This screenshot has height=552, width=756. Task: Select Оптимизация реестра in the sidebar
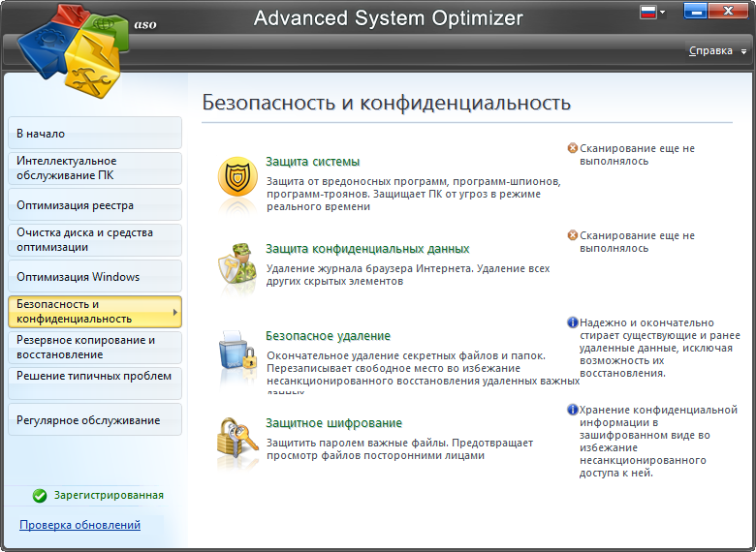click(95, 204)
